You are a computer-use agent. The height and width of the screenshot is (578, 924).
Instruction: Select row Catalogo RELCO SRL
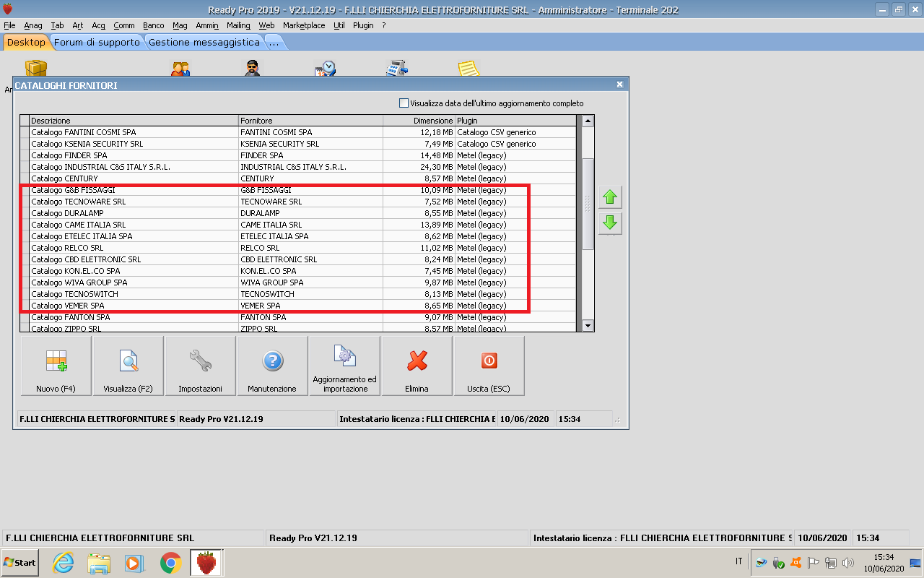(298, 248)
